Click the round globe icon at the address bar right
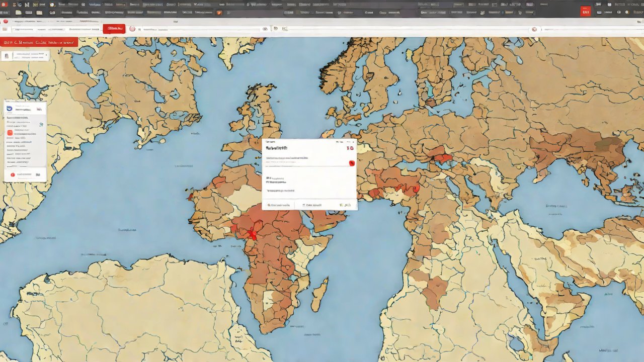The height and width of the screenshot is (362, 644). coord(534,29)
